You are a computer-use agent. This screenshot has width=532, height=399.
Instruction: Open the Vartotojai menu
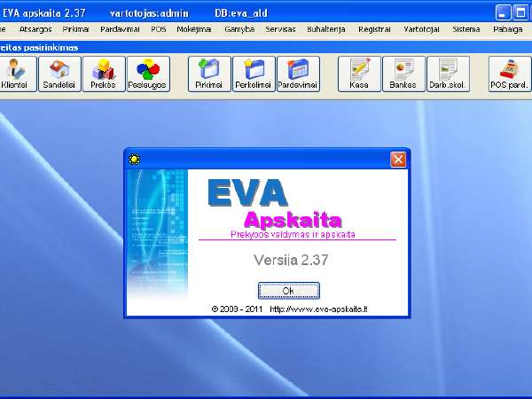[421, 29]
